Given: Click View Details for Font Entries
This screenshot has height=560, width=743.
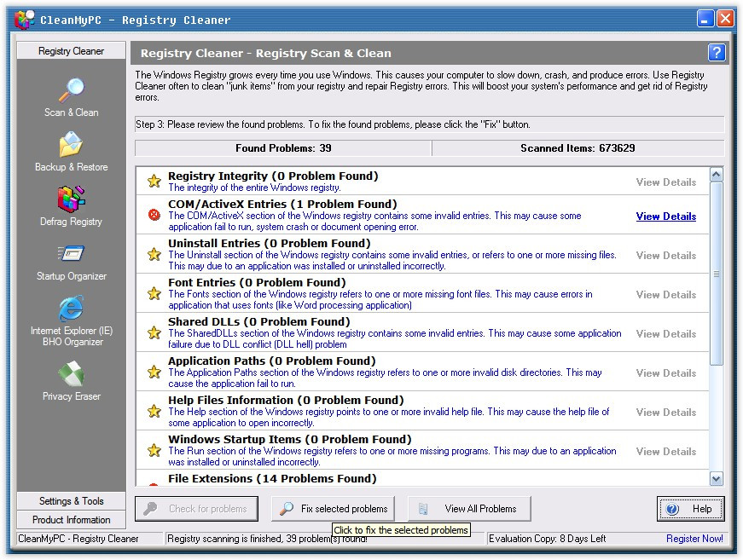Looking at the screenshot, I should pos(665,295).
